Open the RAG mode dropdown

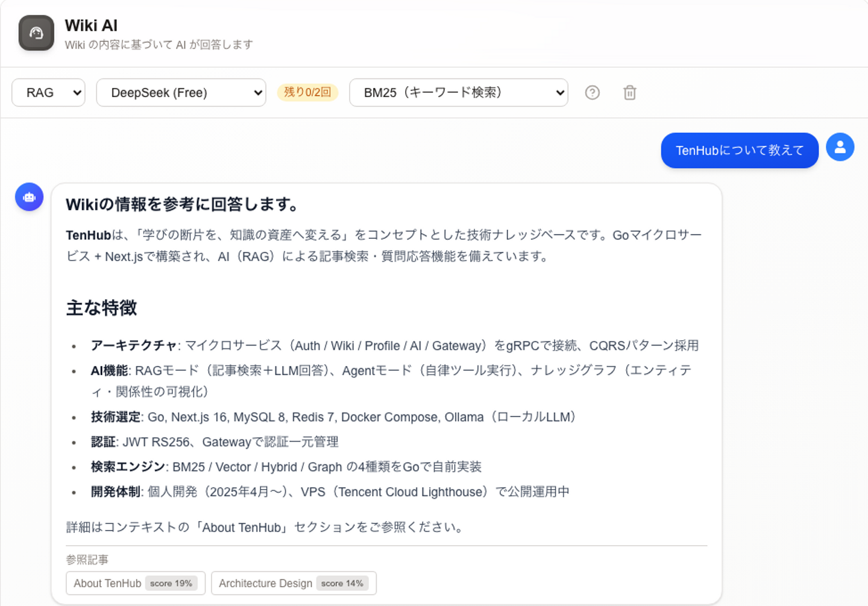pos(48,92)
